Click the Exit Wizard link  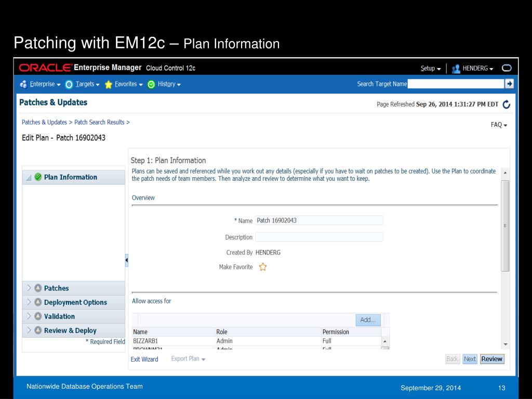tap(144, 360)
